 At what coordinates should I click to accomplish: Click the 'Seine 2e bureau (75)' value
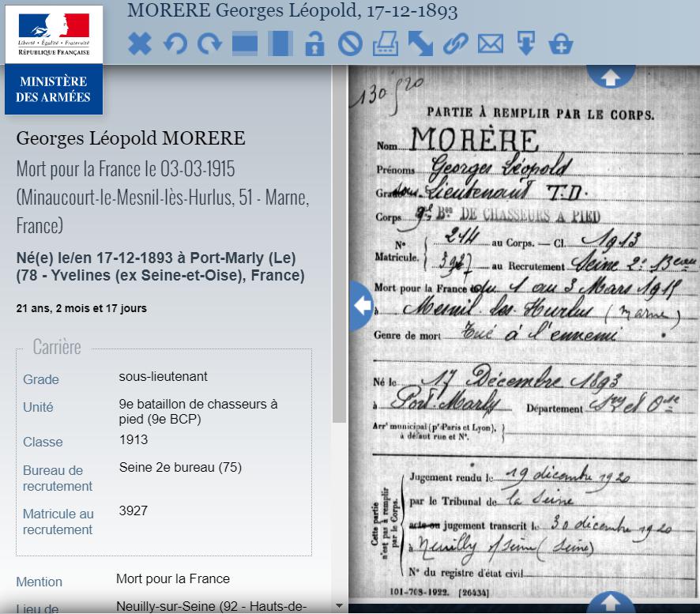coord(180,467)
